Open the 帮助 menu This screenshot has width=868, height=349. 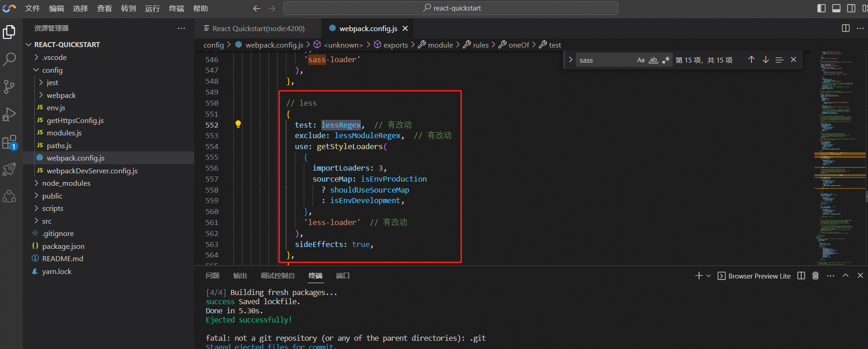tap(200, 8)
